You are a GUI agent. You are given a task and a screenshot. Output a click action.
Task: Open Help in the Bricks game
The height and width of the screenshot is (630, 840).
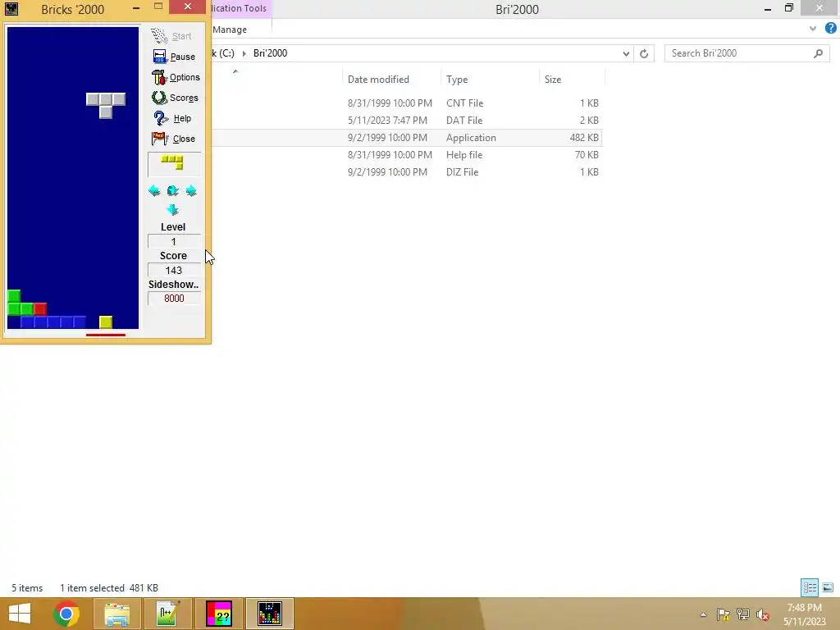point(172,118)
